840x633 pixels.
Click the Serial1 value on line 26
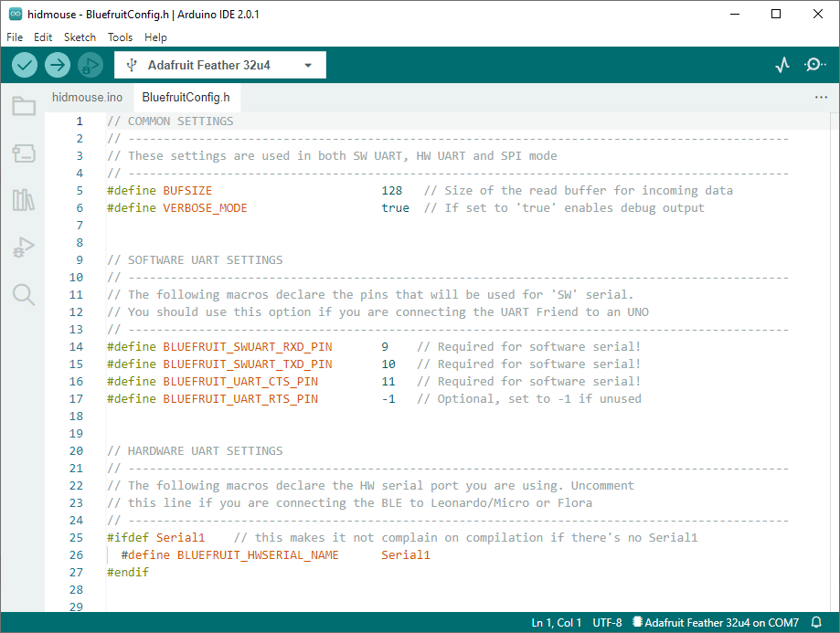coord(406,555)
